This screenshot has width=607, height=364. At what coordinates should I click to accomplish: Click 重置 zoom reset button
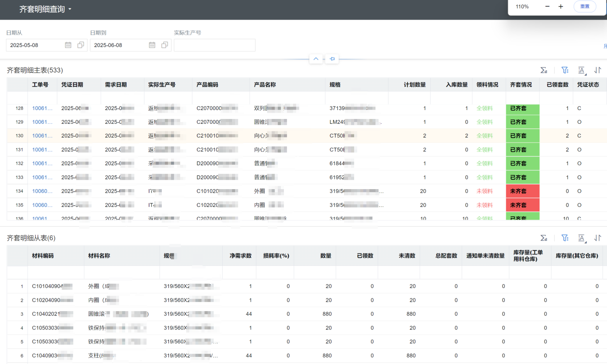[585, 7]
